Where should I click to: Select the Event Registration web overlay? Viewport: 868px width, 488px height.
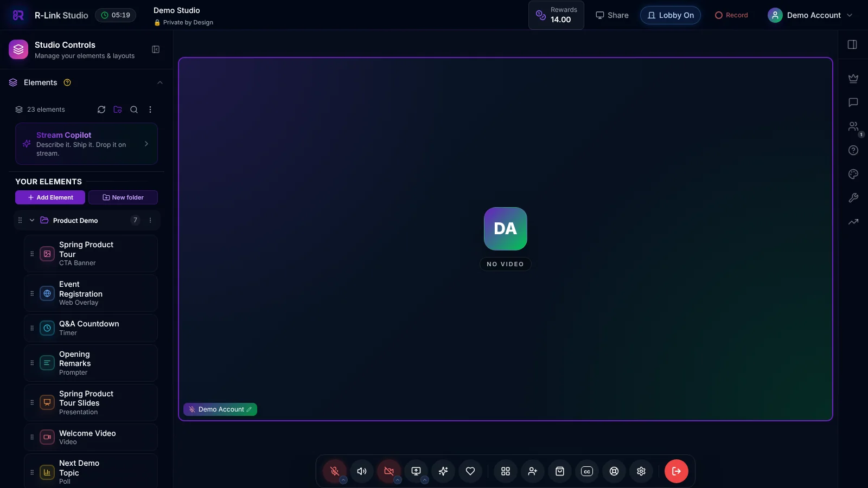[x=91, y=293]
